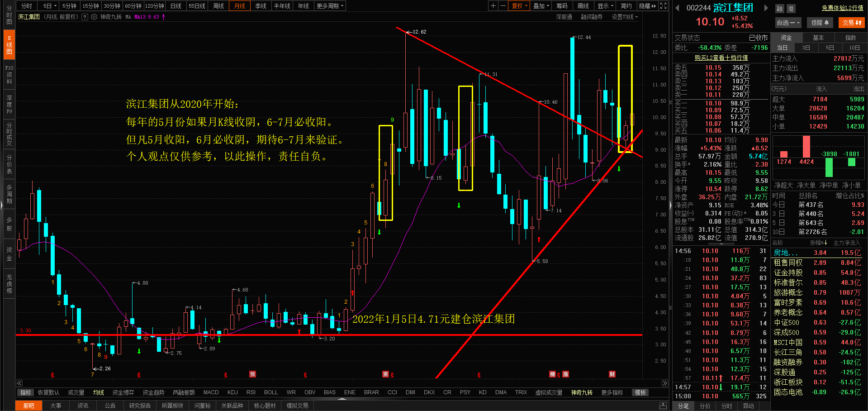Open the 深股通 link above the chart
Image resolution: width=868 pixels, height=411 pixels.
(x=564, y=17)
